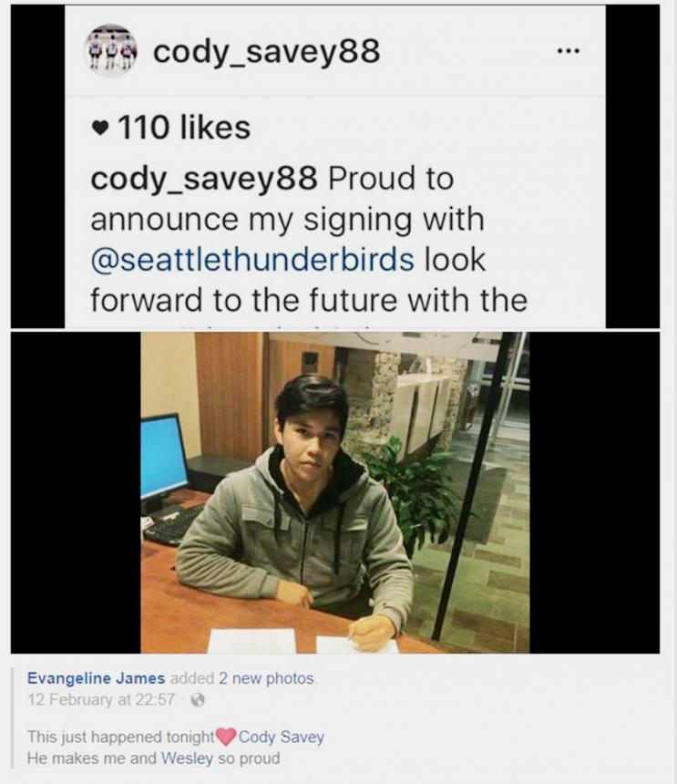Image resolution: width=677 pixels, height=784 pixels.
Task: Open the Cody Savey tagged profile
Action: click(x=282, y=737)
